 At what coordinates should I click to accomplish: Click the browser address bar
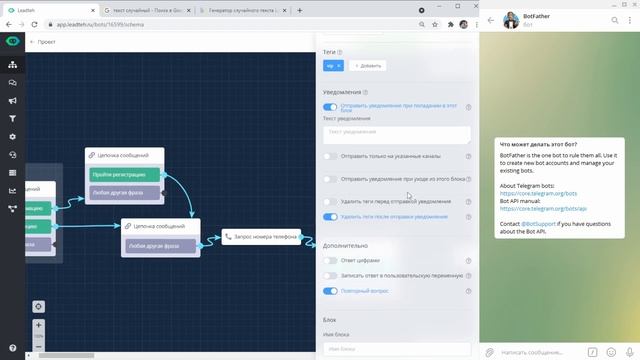[231, 24]
